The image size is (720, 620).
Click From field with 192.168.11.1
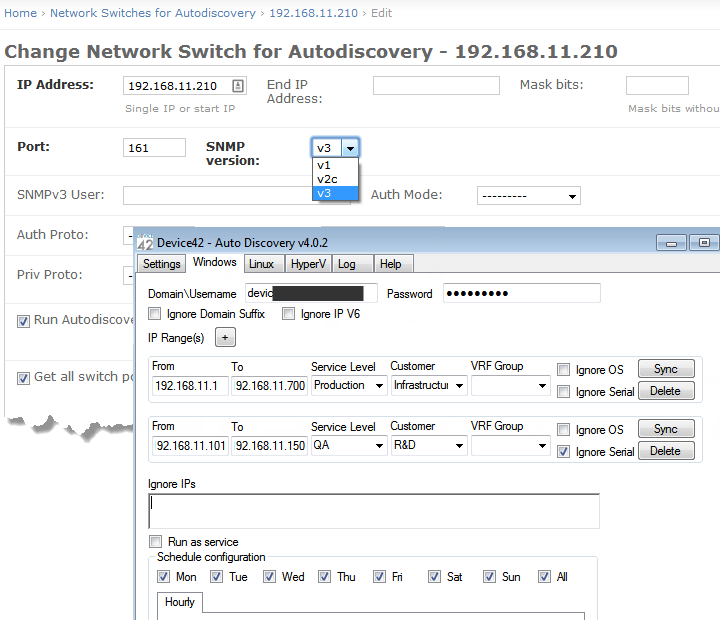tap(190, 385)
